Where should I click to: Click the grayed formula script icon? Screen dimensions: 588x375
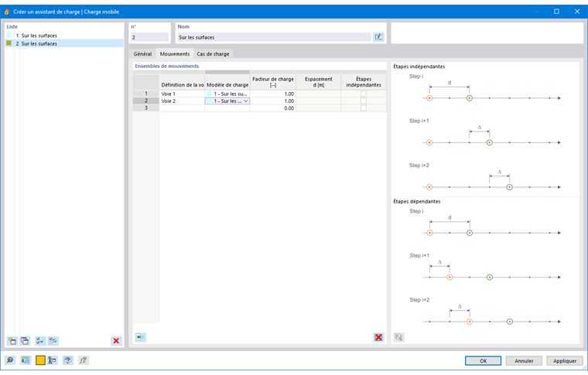(84, 360)
